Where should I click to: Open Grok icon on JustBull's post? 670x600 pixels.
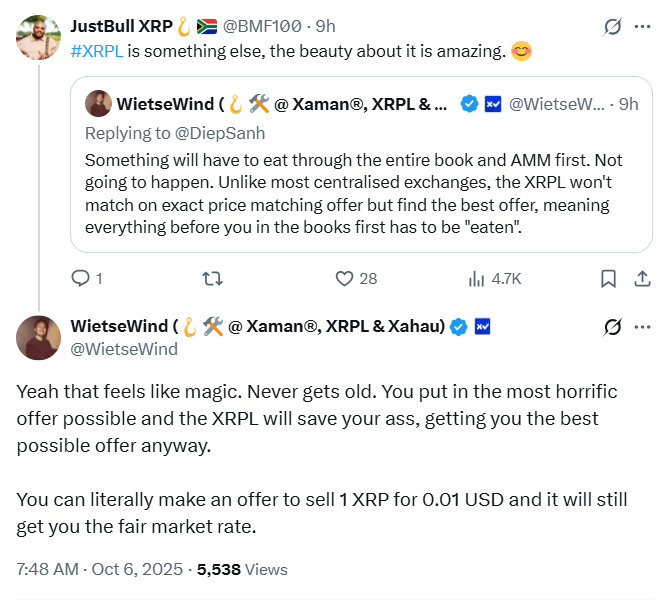tap(612, 27)
